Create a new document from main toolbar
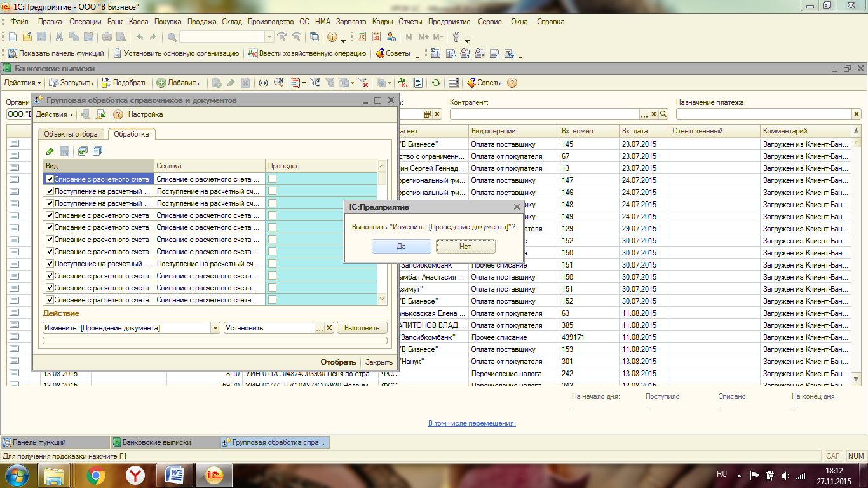The width and height of the screenshot is (868, 488). tap(12, 37)
